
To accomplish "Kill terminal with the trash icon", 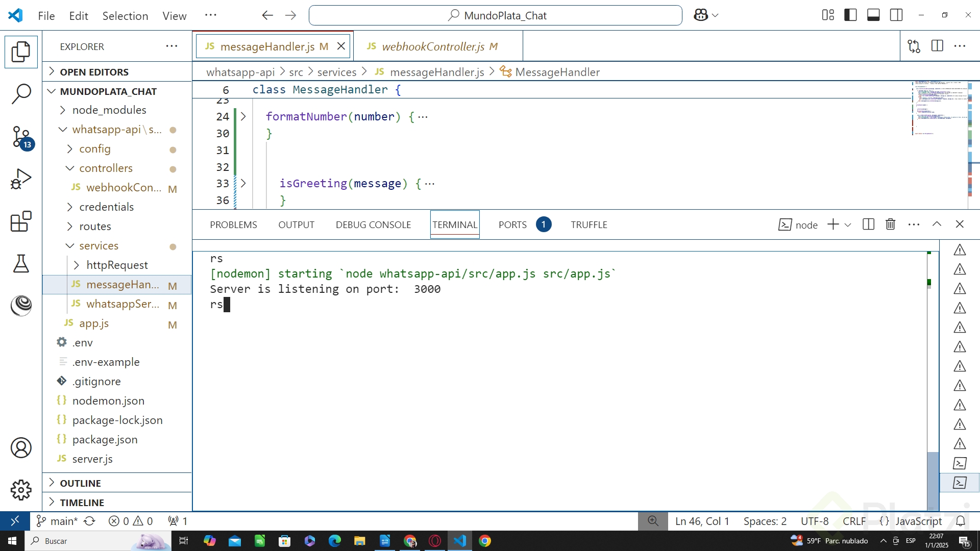I will [890, 224].
